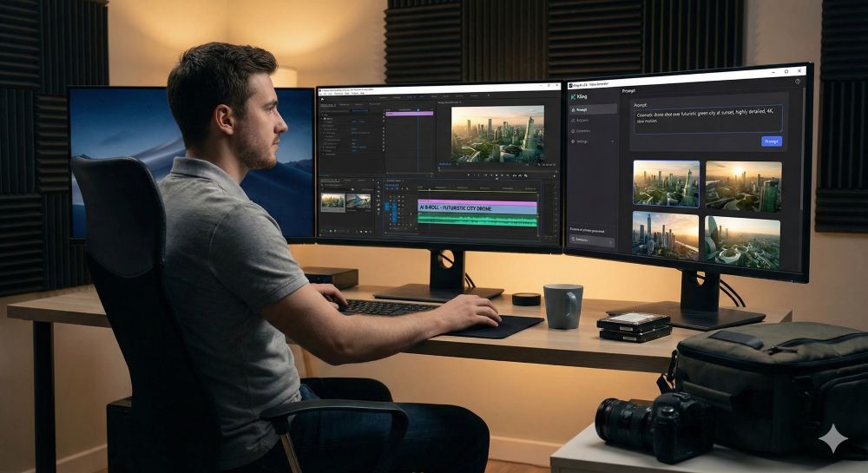Click the Kling logo icon in the sidebar
The height and width of the screenshot is (473, 868).
[x=575, y=96]
